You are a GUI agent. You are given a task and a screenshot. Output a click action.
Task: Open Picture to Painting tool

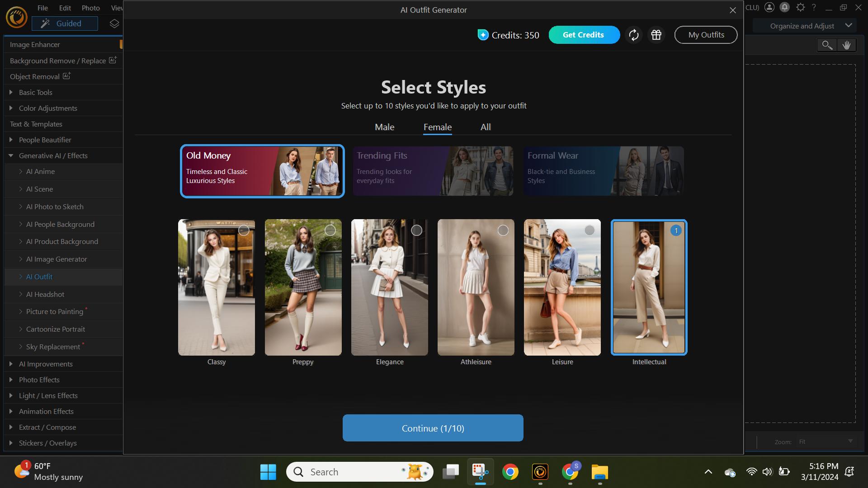(63, 312)
